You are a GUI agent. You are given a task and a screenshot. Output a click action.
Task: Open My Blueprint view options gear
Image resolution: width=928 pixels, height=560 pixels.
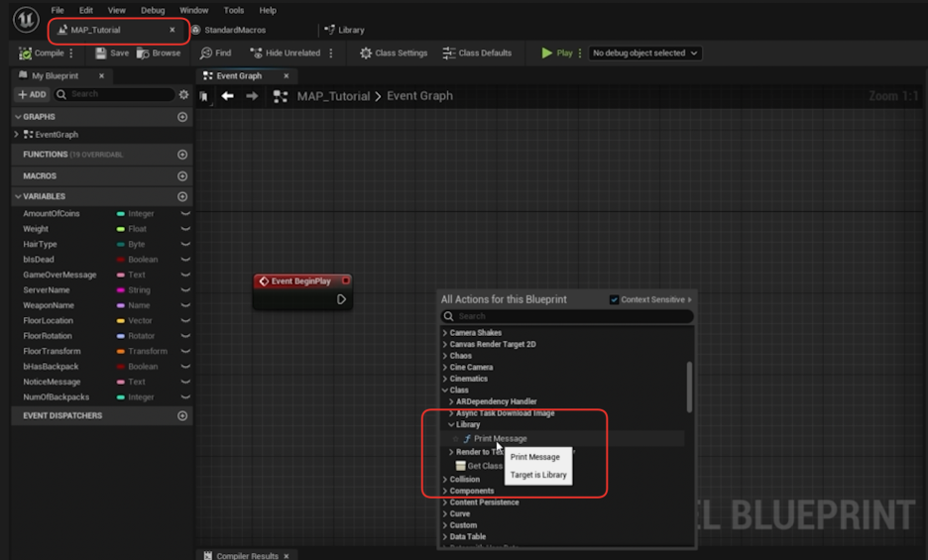click(x=184, y=94)
